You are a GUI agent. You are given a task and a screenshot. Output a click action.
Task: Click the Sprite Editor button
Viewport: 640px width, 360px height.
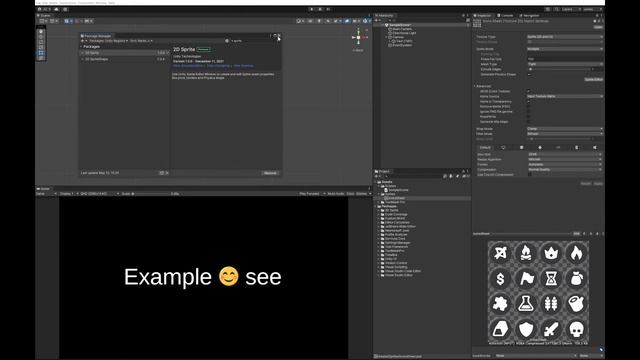[x=593, y=80]
